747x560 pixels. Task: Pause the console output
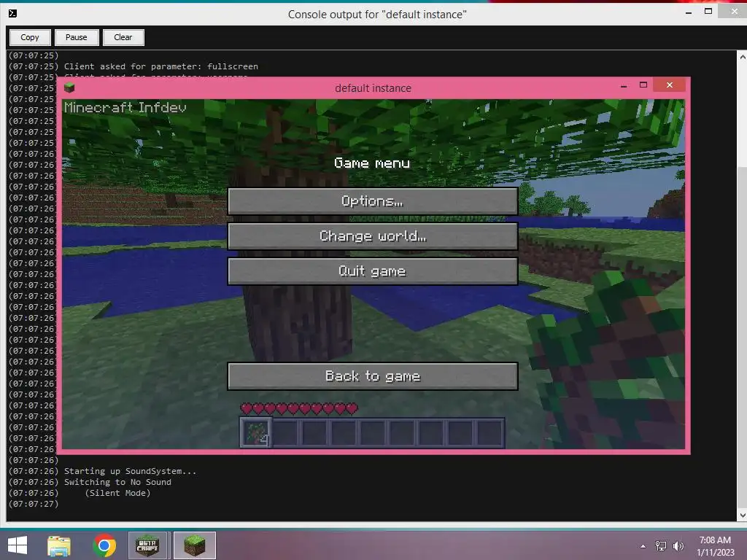[x=76, y=37]
